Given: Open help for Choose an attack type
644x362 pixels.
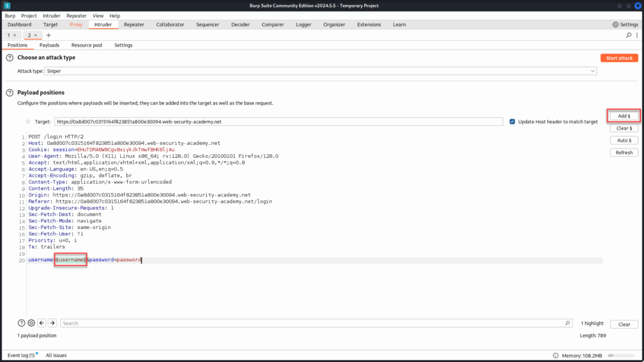Looking at the screenshot, I should coord(10,58).
